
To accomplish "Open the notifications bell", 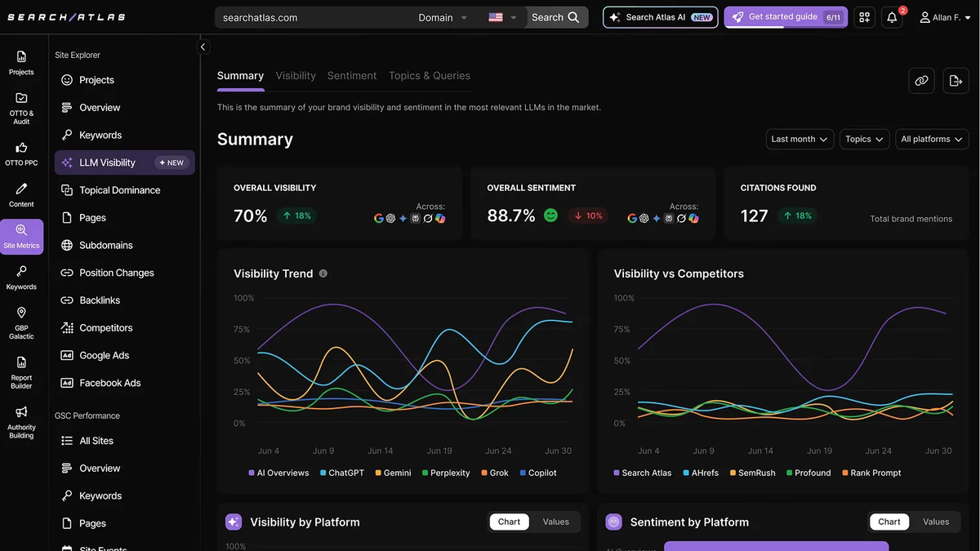I will point(893,17).
